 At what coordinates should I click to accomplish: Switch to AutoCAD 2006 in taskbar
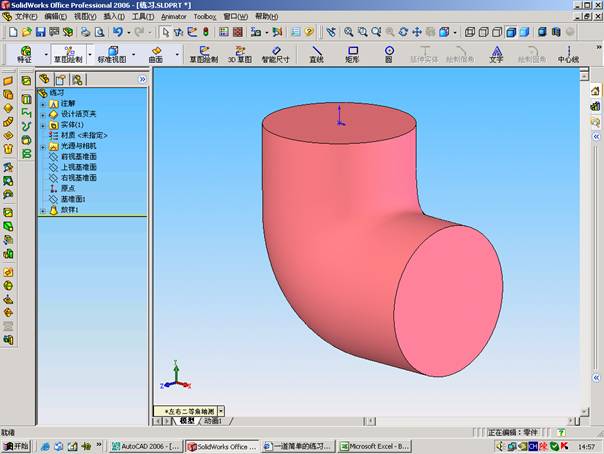145,446
